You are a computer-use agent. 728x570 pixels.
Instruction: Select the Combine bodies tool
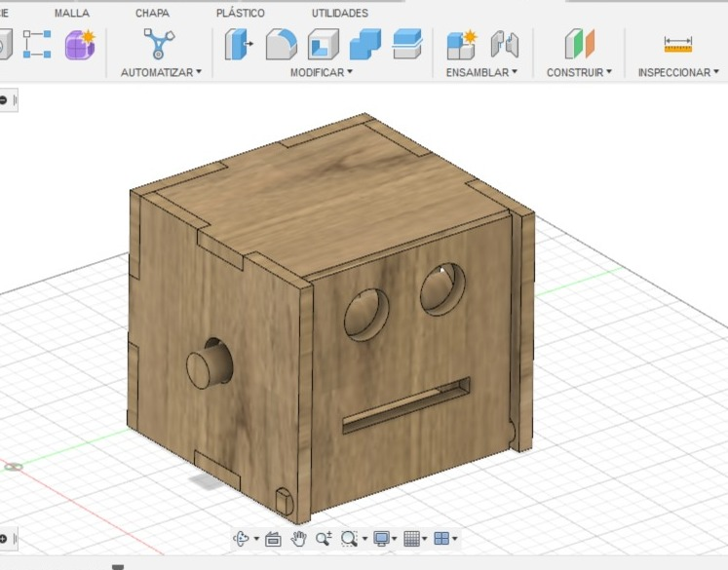pyautogui.click(x=364, y=44)
